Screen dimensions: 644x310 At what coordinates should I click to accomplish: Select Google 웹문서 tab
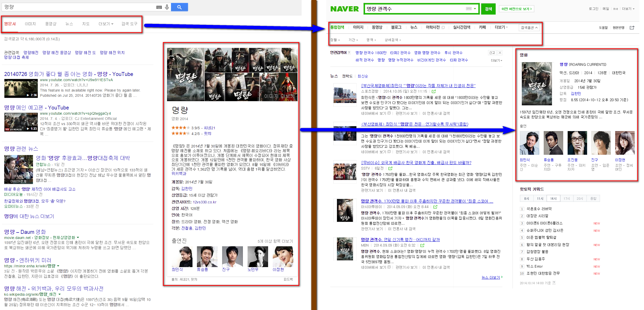pyautogui.click(x=10, y=24)
